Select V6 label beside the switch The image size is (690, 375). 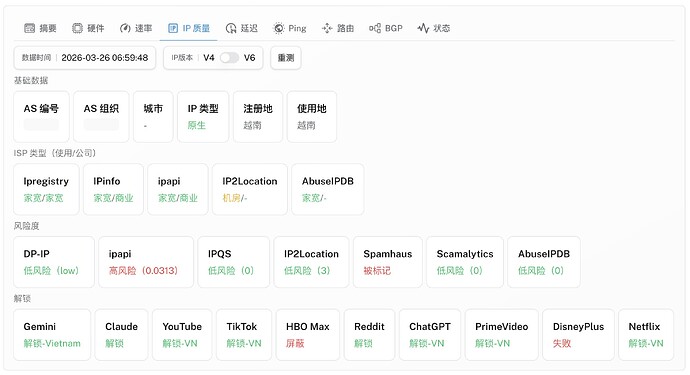[x=250, y=58]
